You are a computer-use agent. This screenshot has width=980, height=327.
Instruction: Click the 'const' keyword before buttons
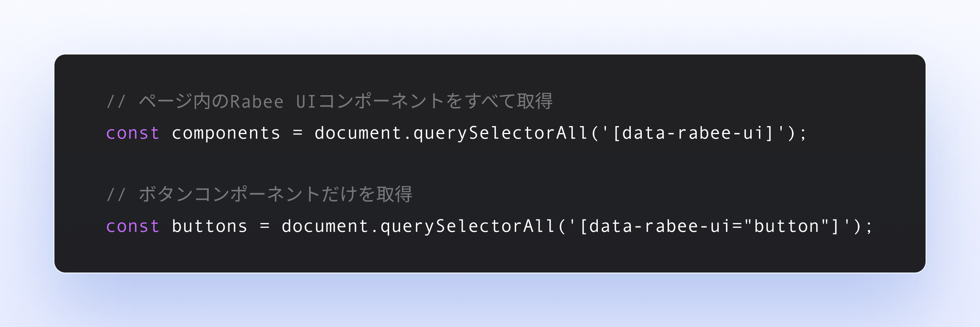pyautogui.click(x=133, y=226)
